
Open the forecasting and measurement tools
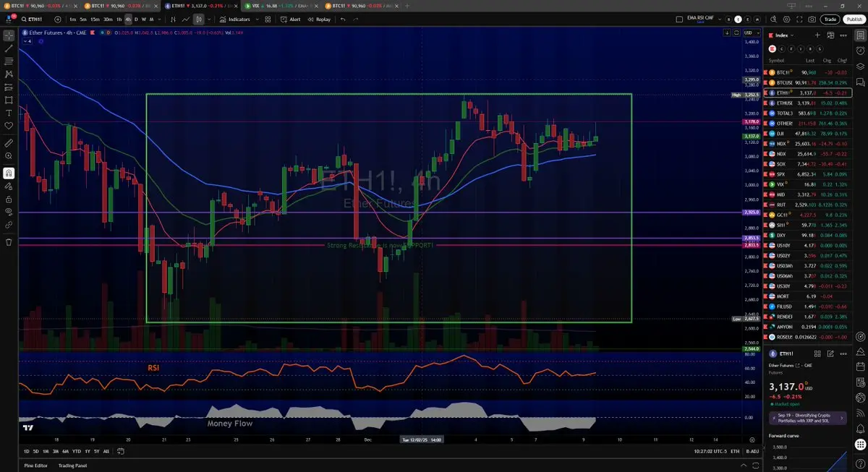click(x=9, y=87)
